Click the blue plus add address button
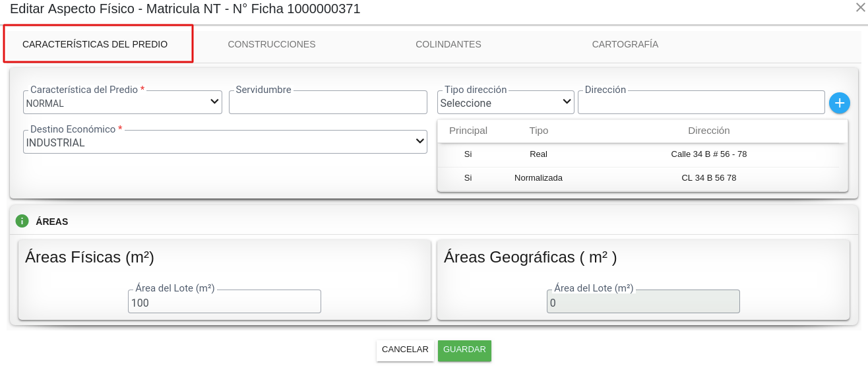 (x=839, y=103)
